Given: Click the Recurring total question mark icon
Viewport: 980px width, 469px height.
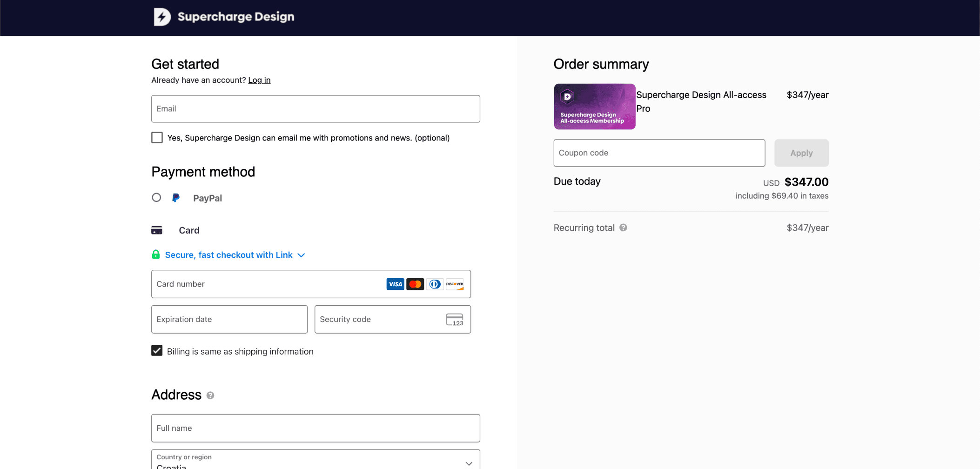Looking at the screenshot, I should [x=624, y=228].
